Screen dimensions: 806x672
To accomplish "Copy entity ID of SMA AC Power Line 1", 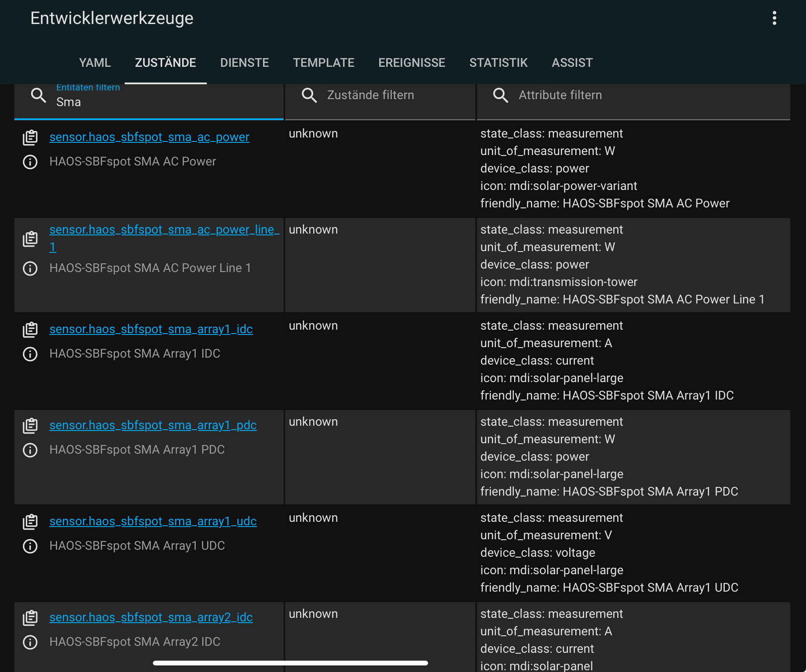I will click(30, 238).
